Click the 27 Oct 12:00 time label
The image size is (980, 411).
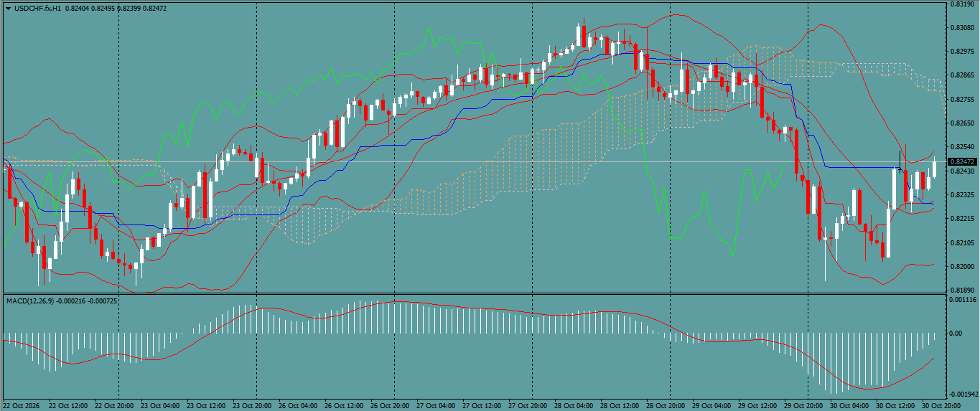tap(482, 406)
